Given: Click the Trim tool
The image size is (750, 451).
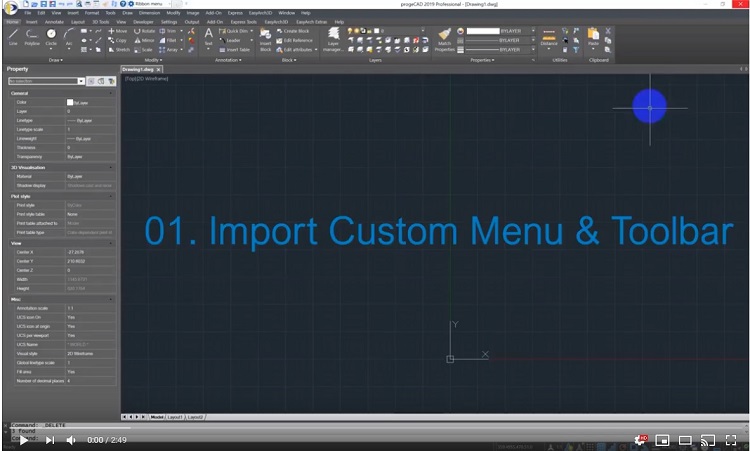Looking at the screenshot, I should click(x=168, y=31).
